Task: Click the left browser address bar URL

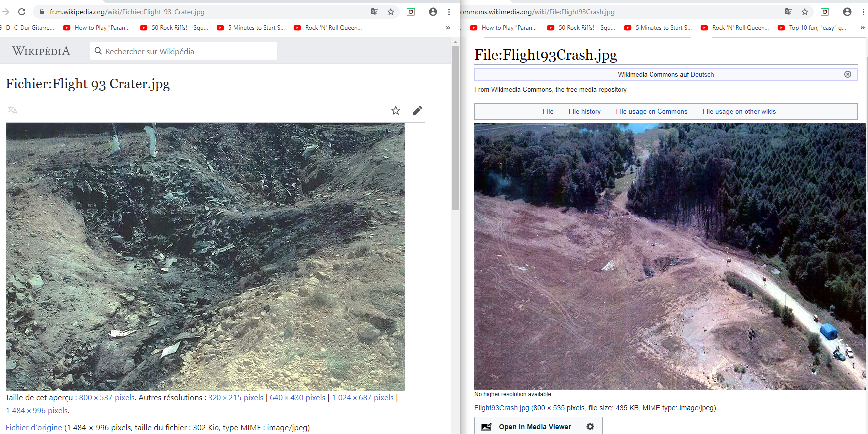Action: coord(127,12)
